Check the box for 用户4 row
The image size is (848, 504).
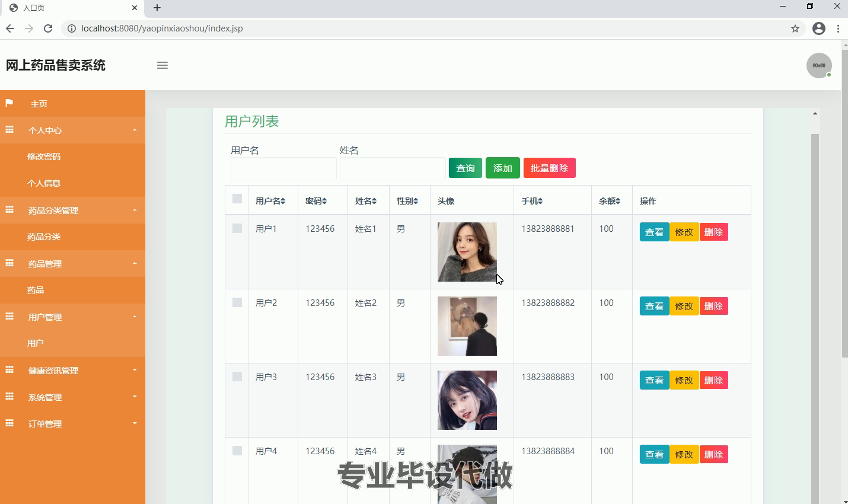pyautogui.click(x=237, y=451)
